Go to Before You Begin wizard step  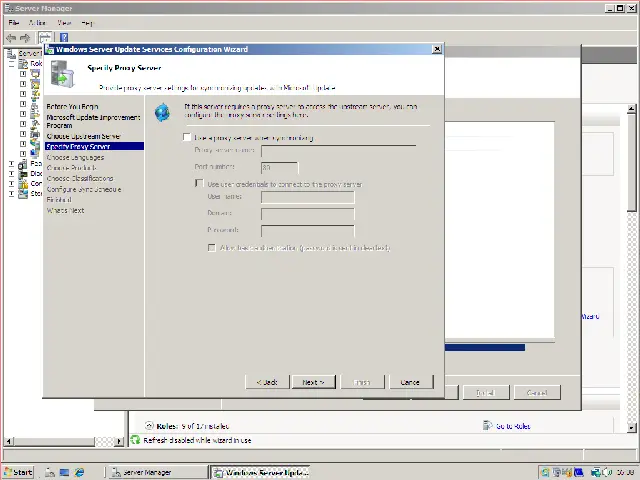[x=72, y=107]
